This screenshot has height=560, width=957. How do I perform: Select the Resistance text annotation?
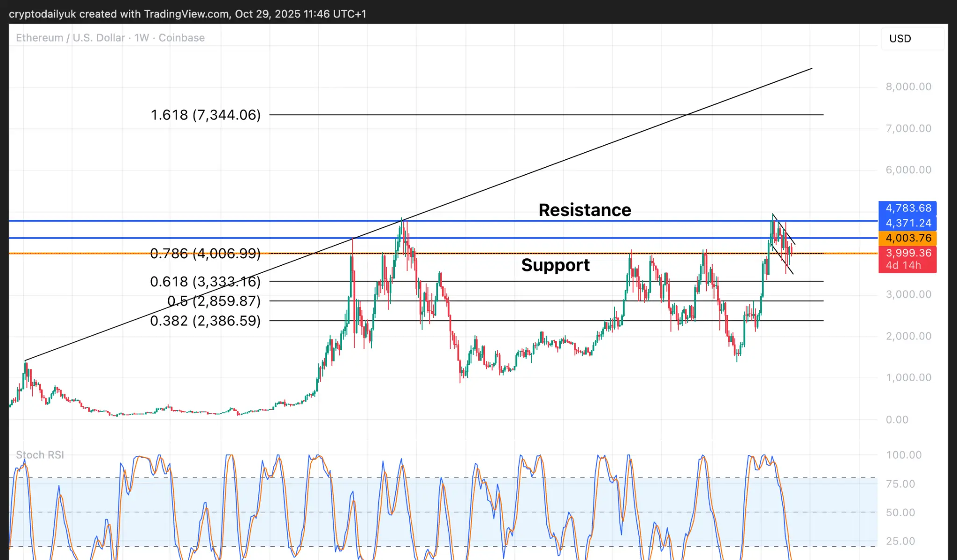584,210
